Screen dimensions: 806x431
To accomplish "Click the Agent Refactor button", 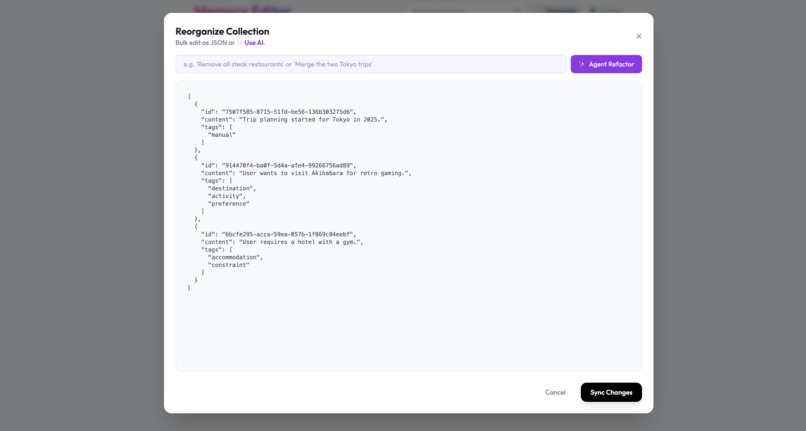I will click(x=606, y=64).
